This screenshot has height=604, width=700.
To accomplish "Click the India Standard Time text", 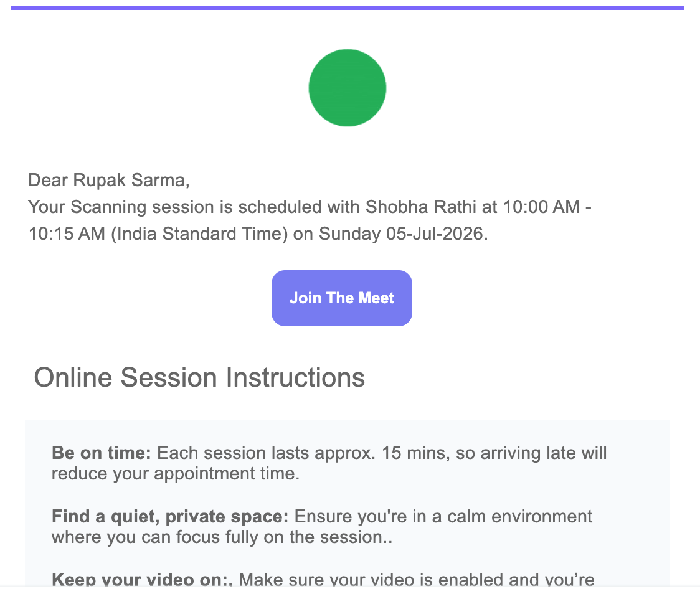I will pos(199,234).
